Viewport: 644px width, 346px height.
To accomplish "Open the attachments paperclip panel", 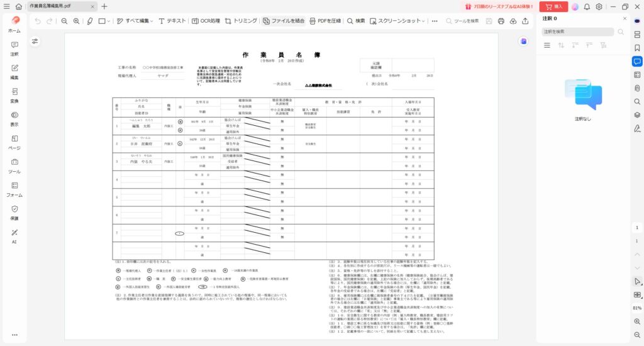I will click(x=637, y=87).
